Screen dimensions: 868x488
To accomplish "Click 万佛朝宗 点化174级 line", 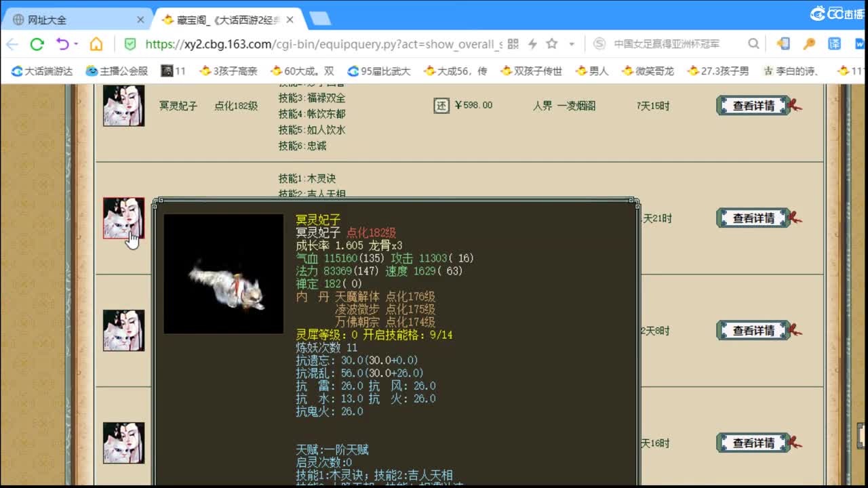I will pos(385,323).
